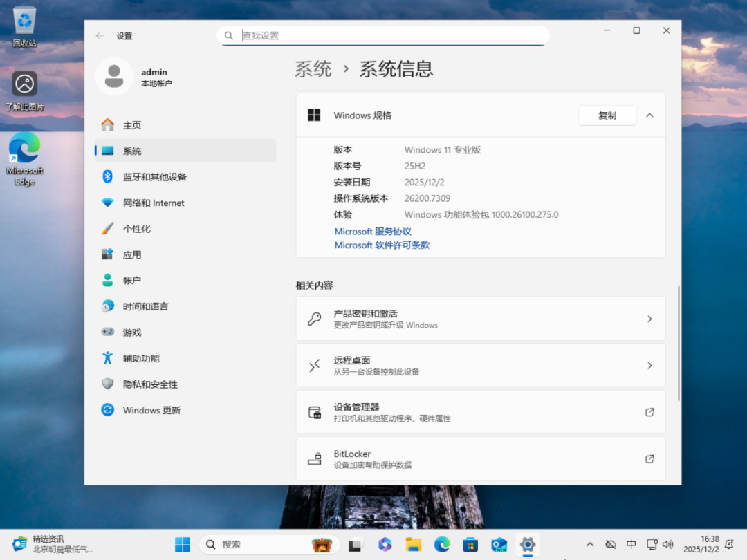Click 系统 in the breadcrumb

point(313,69)
